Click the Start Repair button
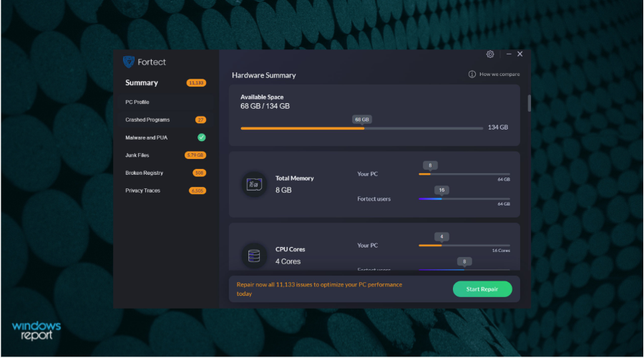Screen dimensions: 644x358 (482, 289)
